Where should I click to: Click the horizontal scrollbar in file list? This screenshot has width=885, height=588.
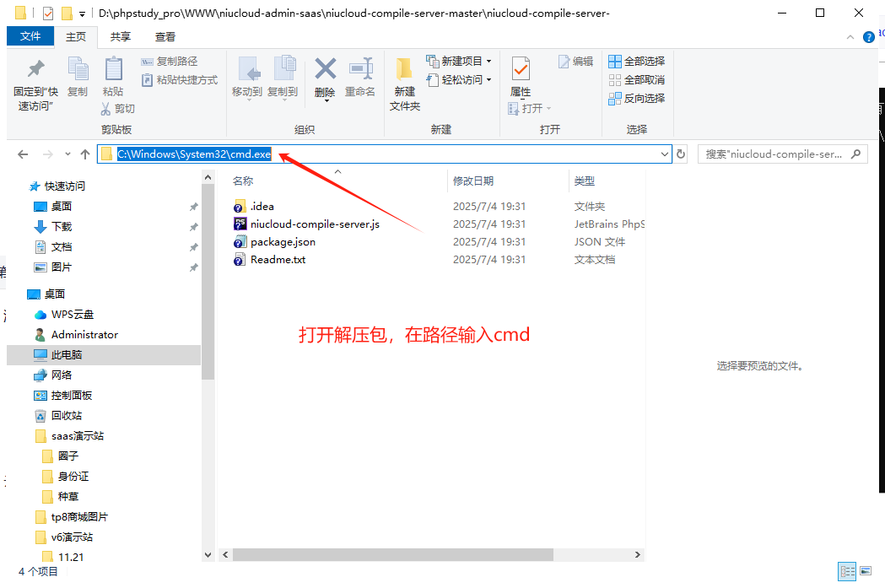click(392, 555)
